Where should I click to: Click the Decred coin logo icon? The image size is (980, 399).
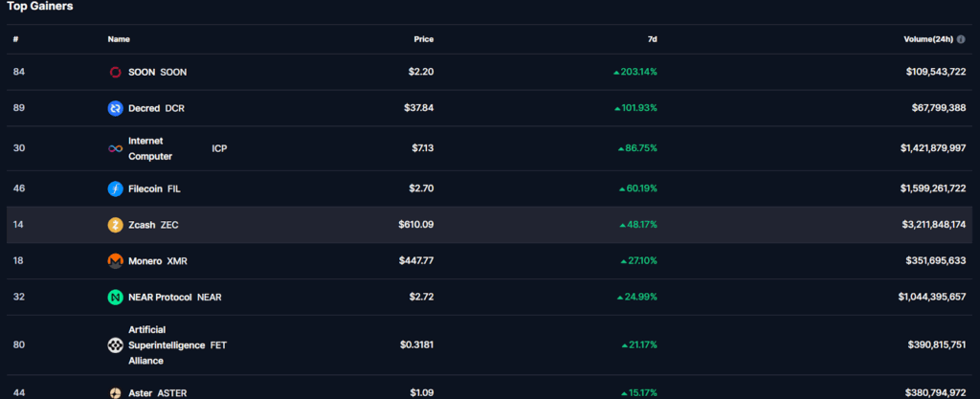click(x=115, y=108)
